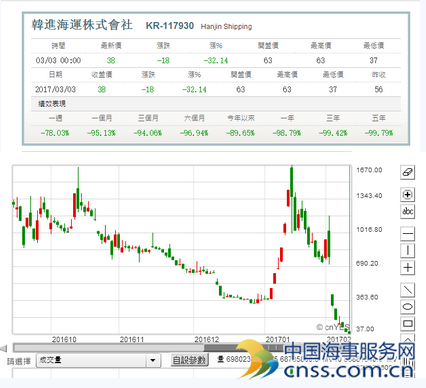
Task: Click the 201610 date axis label
Action: click(64, 340)
